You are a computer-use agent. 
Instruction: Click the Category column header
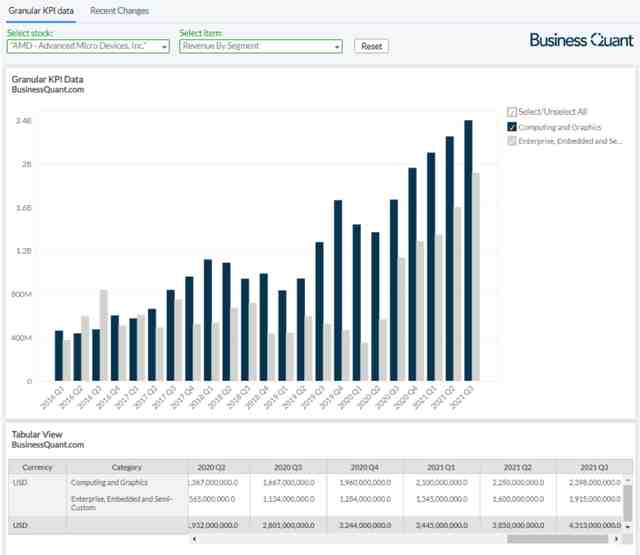click(x=127, y=467)
